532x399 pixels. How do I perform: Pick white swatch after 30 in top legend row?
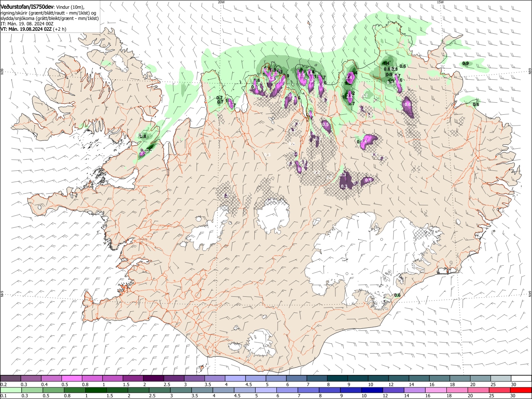pyautogui.click(x=522, y=378)
